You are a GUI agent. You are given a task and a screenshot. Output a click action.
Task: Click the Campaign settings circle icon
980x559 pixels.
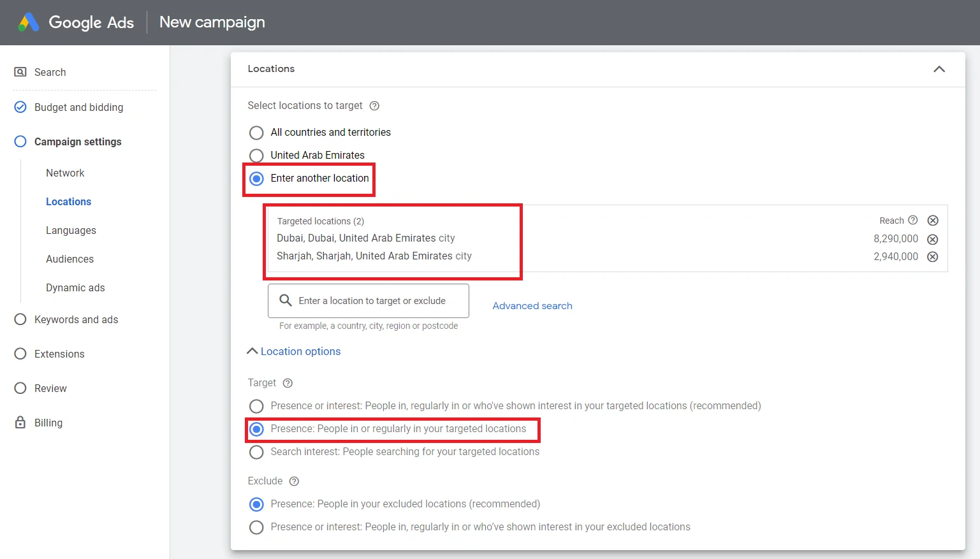(x=20, y=142)
